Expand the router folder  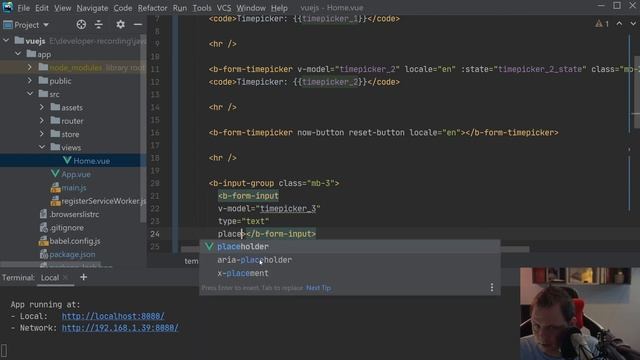coord(42,120)
